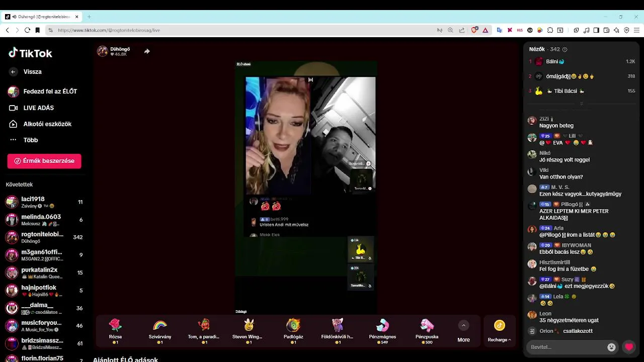Toggle the browser sidebar panel
Screen dimensions: 644x362
[x=596, y=30]
